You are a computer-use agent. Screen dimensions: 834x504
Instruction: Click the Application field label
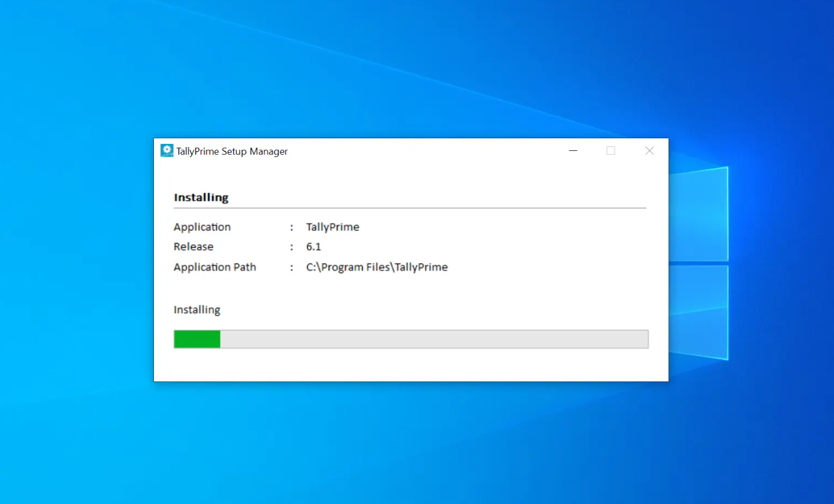point(202,227)
